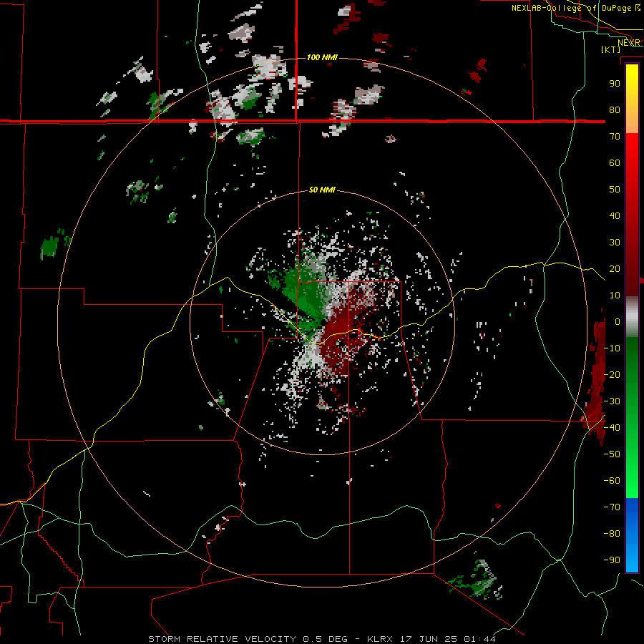Click the [KT] units label
This screenshot has height=644, width=644.
(611, 49)
